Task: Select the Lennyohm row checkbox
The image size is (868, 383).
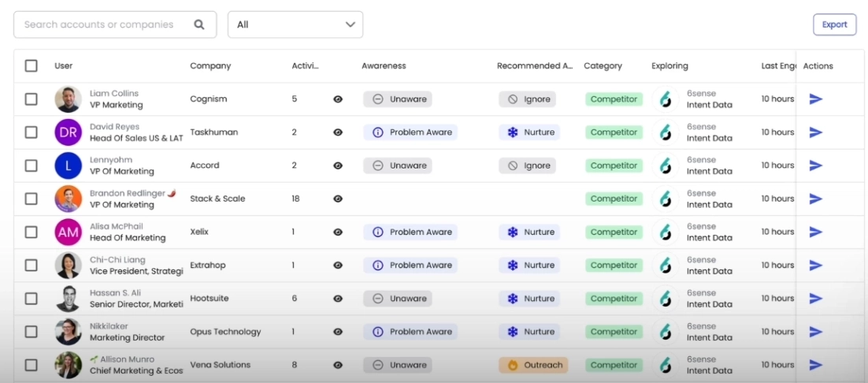Action: click(31, 165)
